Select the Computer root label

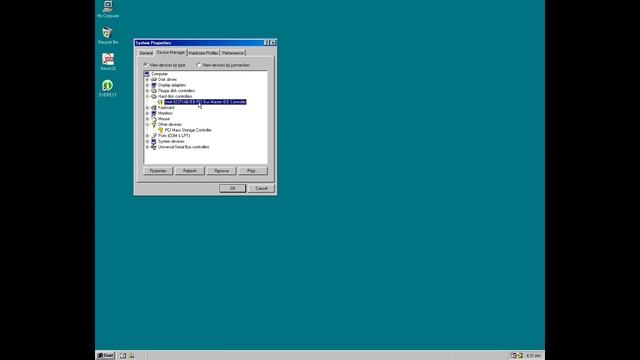[159, 74]
